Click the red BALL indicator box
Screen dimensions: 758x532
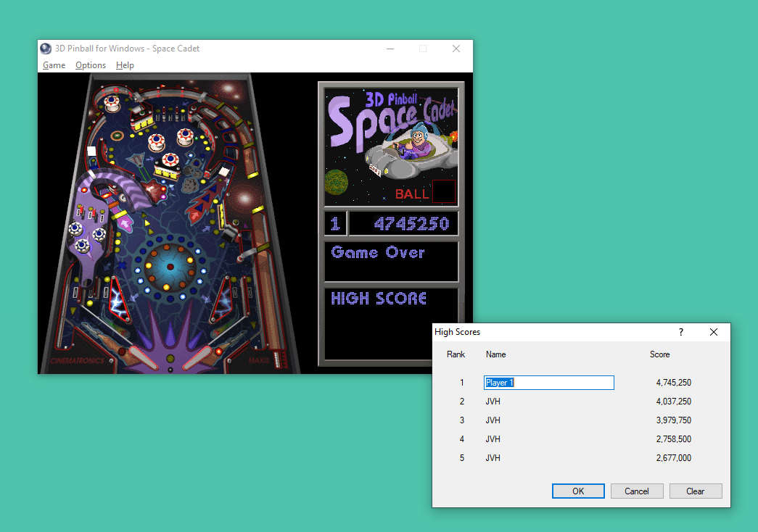click(443, 192)
